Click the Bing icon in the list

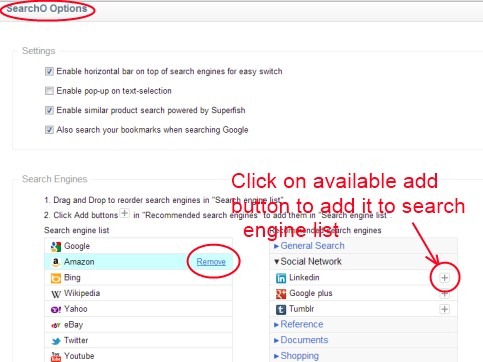click(x=56, y=278)
